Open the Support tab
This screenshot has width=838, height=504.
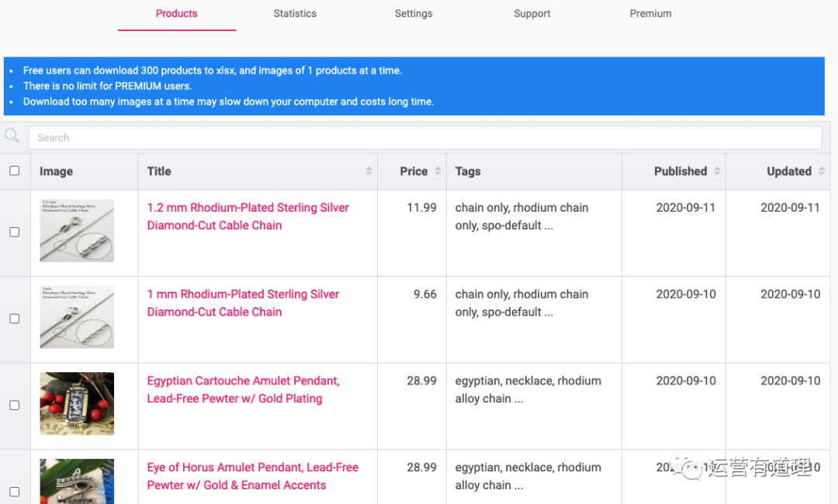[532, 14]
